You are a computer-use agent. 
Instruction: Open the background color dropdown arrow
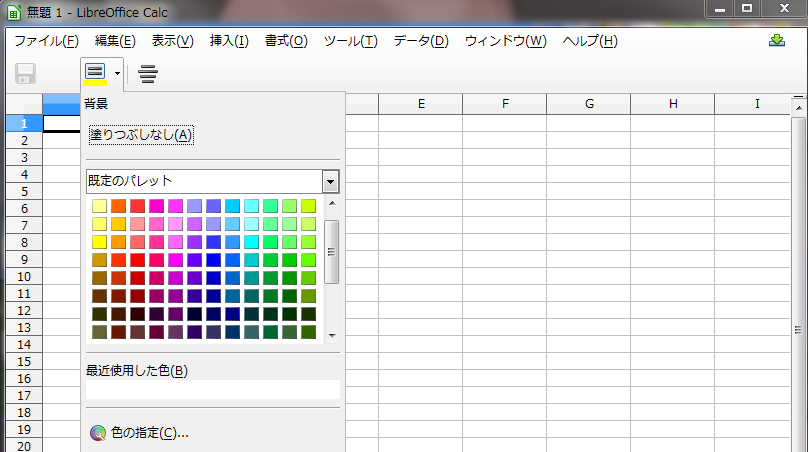coord(118,73)
